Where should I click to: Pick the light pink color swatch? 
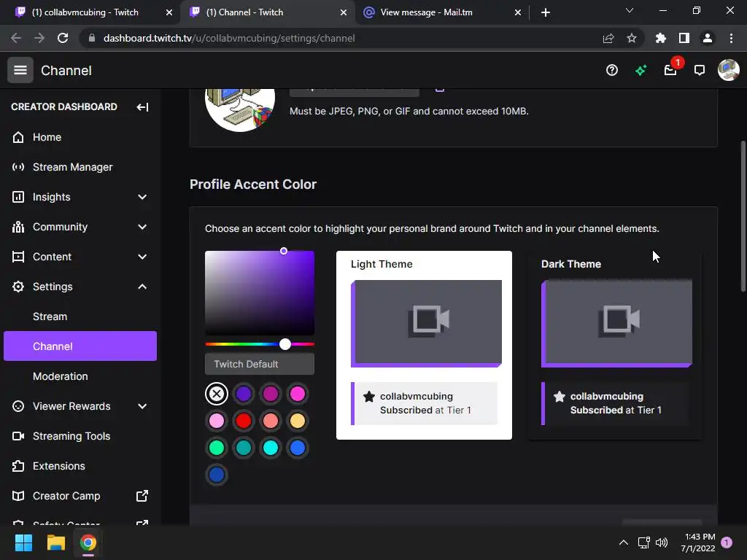click(217, 421)
